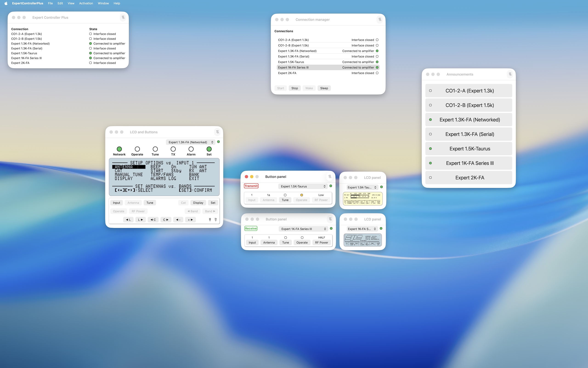Click Tune in Expert 1.5K-Taurus Button panel
The width and height of the screenshot is (588, 368).
coord(285,200)
